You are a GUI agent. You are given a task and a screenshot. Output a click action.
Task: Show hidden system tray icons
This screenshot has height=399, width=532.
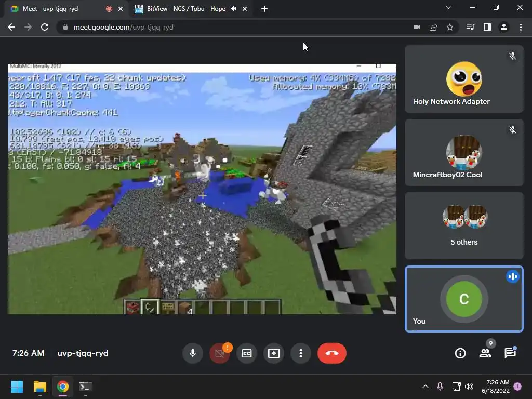pos(425,387)
